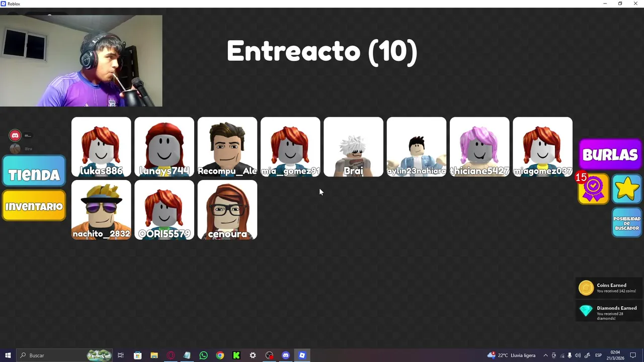Select player card aylin23nahiara
The width and height of the screenshot is (644, 362).
click(x=417, y=147)
